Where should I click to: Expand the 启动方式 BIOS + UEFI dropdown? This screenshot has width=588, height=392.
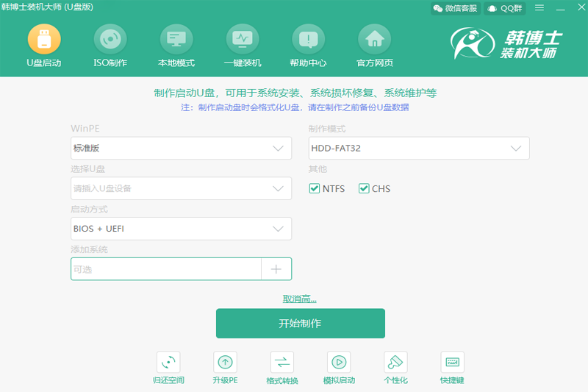point(181,229)
